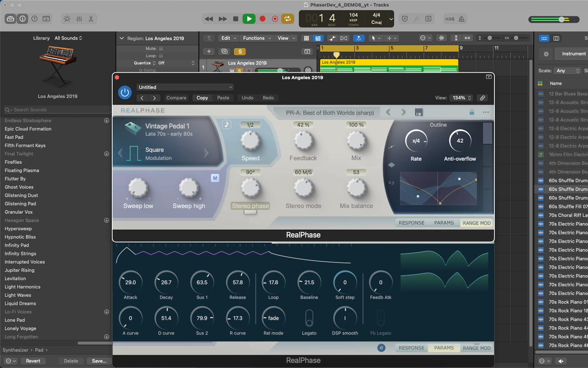
Task: Open the Scale Any dropdown
Action: 567,71
